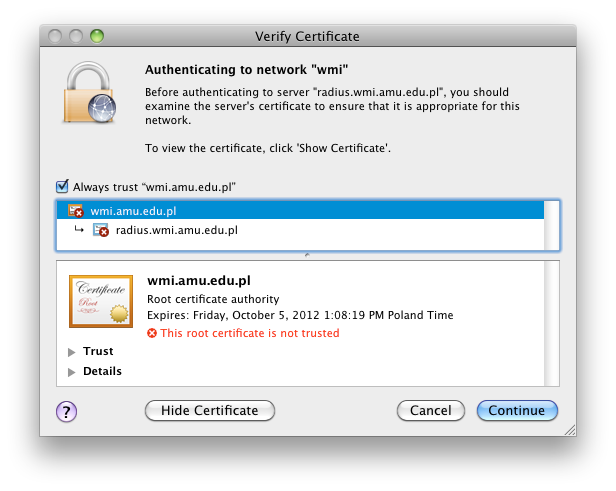Click the splitter handle between certificate panes

click(x=307, y=255)
